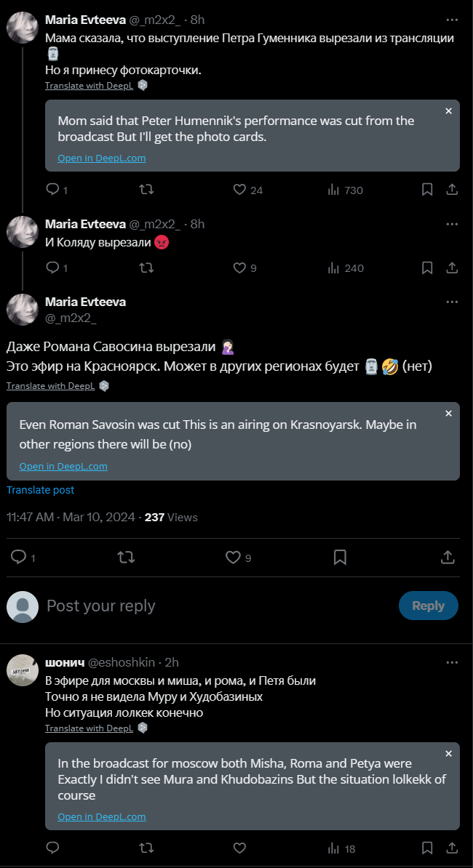Close the Moscow broadcast translation box

tap(448, 754)
